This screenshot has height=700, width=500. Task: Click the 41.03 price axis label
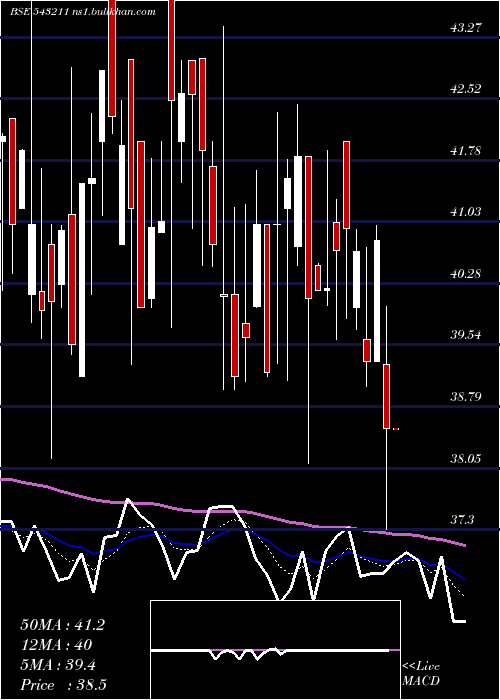click(x=466, y=212)
